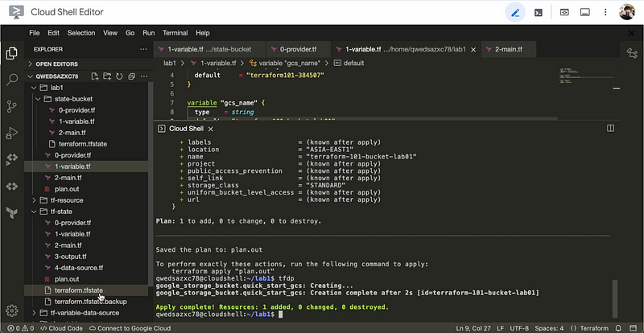Viewport: 644px width, 333px height.
Task: Open the Go menu
Action: pos(130,33)
